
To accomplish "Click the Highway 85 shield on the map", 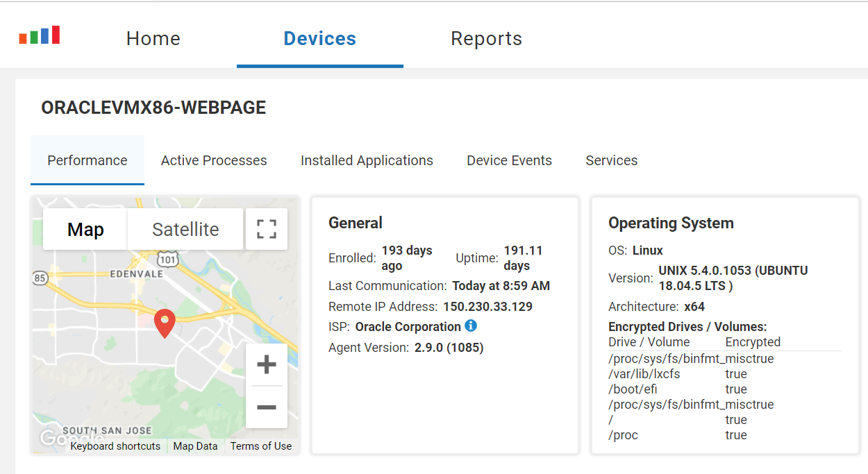I will (40, 278).
